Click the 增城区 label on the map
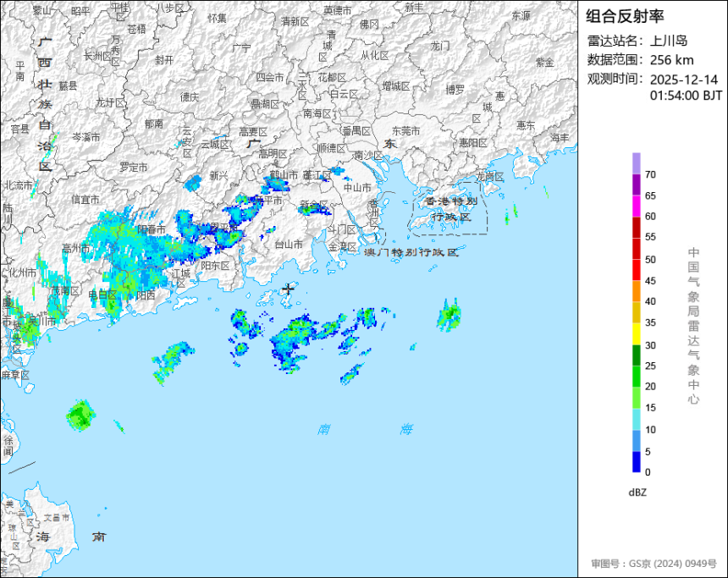This screenshot has width=728, height=578. click(396, 85)
